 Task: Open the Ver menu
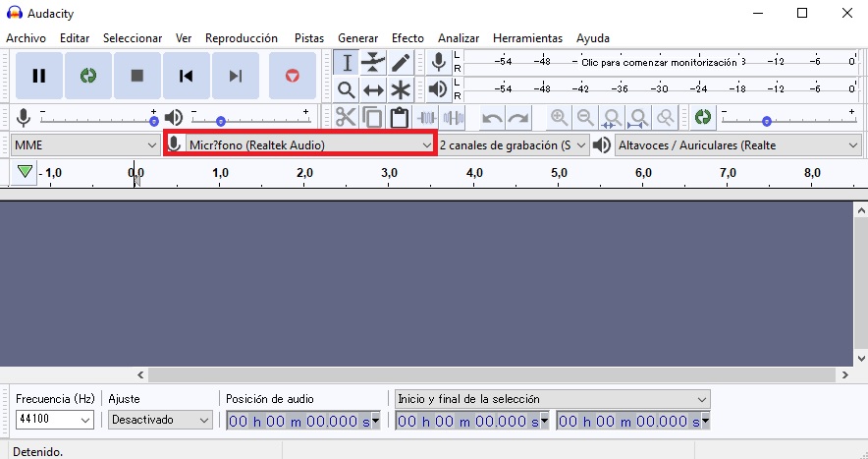coord(184,38)
